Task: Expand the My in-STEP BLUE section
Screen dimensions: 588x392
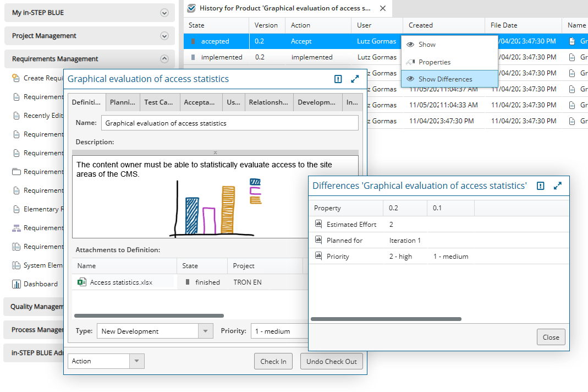Action: click(164, 13)
